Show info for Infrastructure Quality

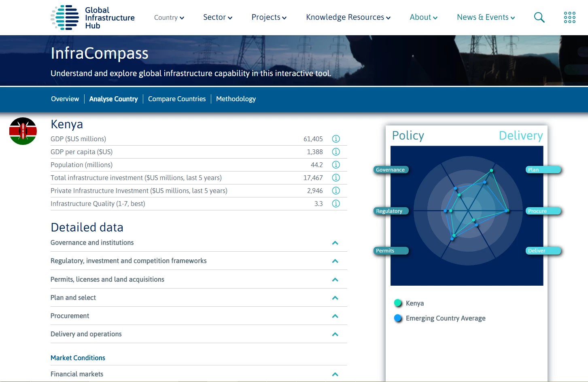pos(336,204)
